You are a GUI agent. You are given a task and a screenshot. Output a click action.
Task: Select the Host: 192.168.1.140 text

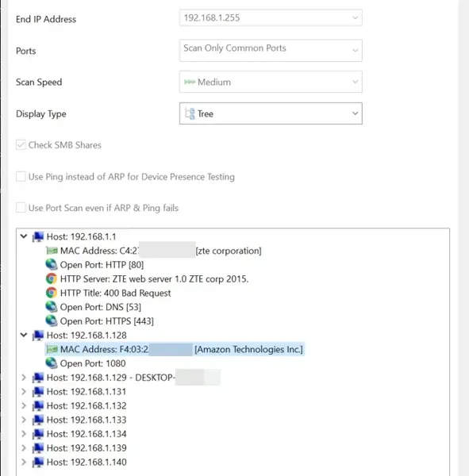86,462
